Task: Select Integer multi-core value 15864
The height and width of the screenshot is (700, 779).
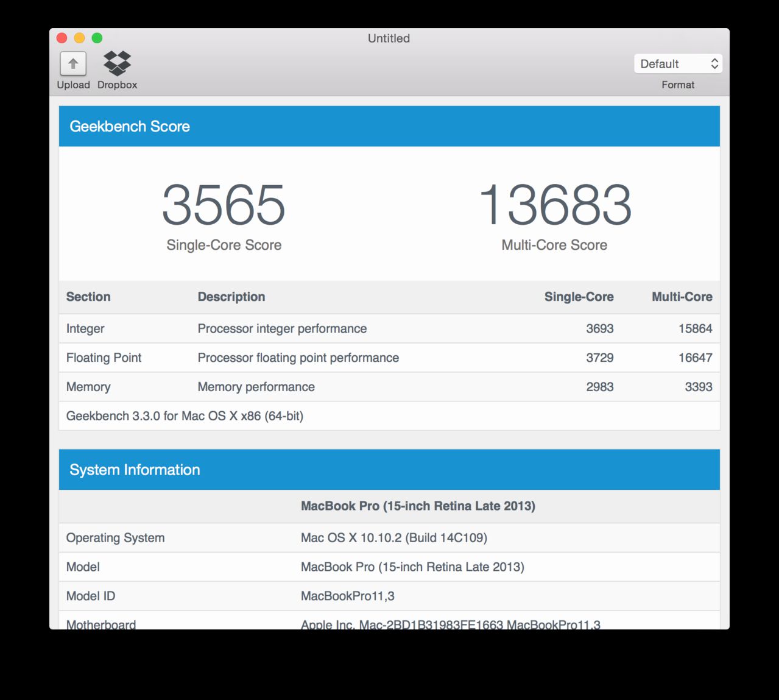Action: [x=696, y=328]
